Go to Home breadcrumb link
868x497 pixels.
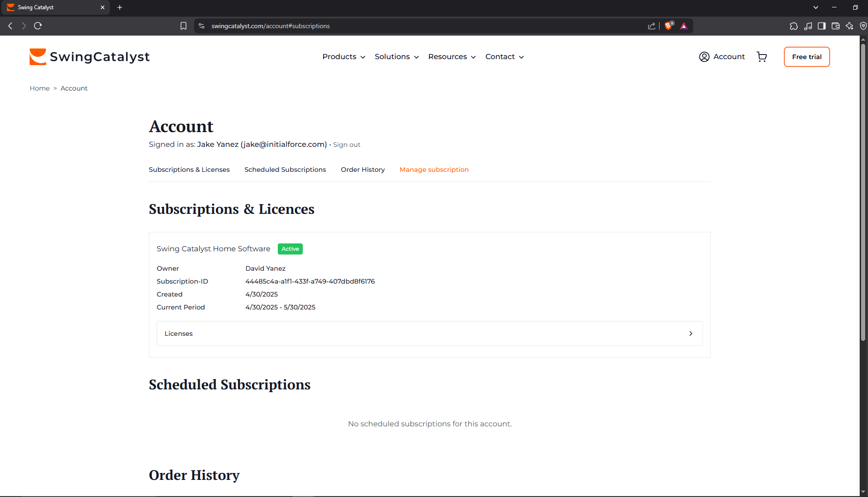pos(40,88)
